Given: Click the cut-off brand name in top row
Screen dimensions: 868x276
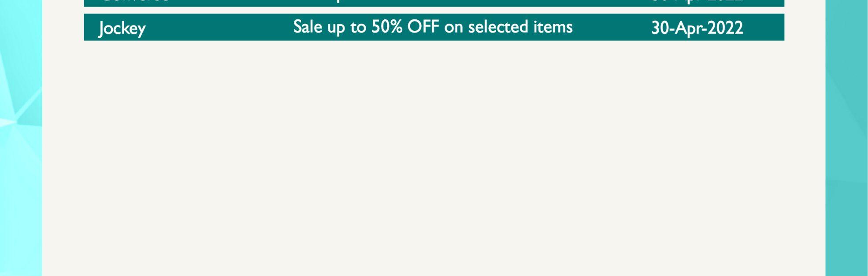Looking at the screenshot, I should 135,2.
